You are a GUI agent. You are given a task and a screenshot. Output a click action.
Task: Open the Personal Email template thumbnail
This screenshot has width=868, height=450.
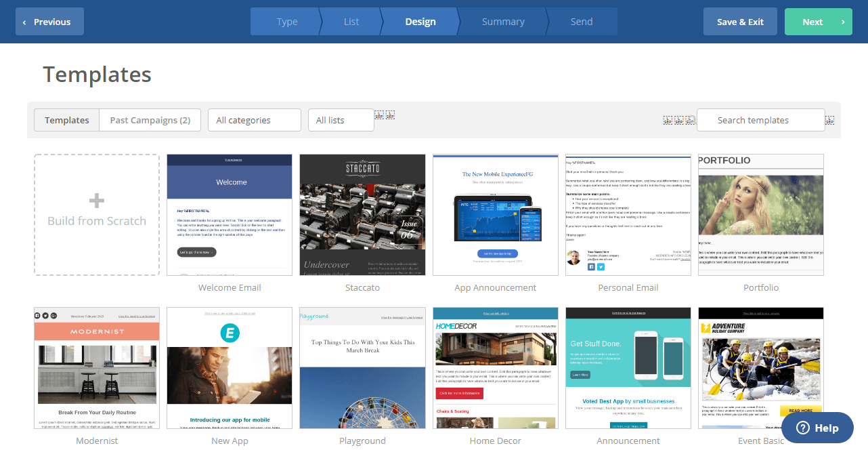click(628, 215)
